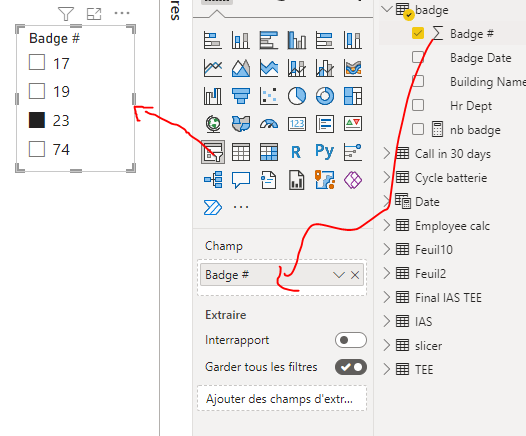The width and height of the screenshot is (526, 436).
Task: Pick the 100% stacked column chart visual
Action: (x=353, y=40)
